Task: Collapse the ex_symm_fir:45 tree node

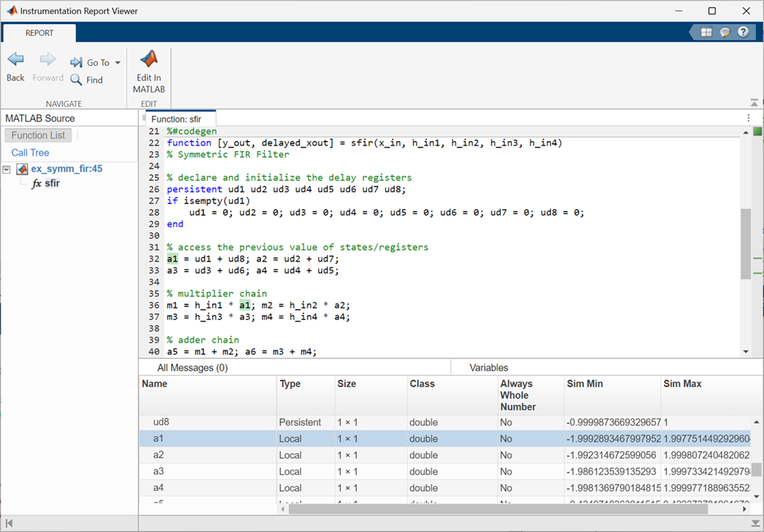Action: pyautogui.click(x=7, y=169)
